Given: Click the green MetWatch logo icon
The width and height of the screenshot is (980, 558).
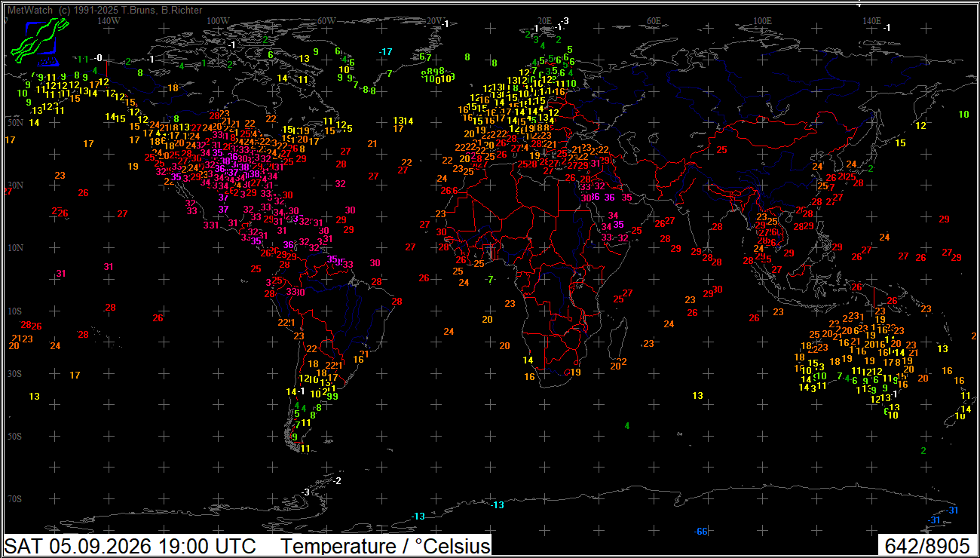Looking at the screenshot, I should pyautogui.click(x=35, y=43).
